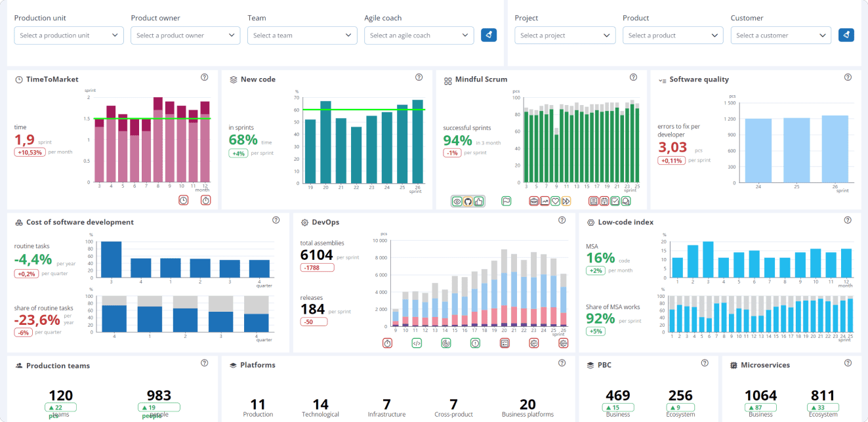Screen dimensions: 868x422
Task: Click the rocket button next to Agile coach
Action: tap(489, 35)
